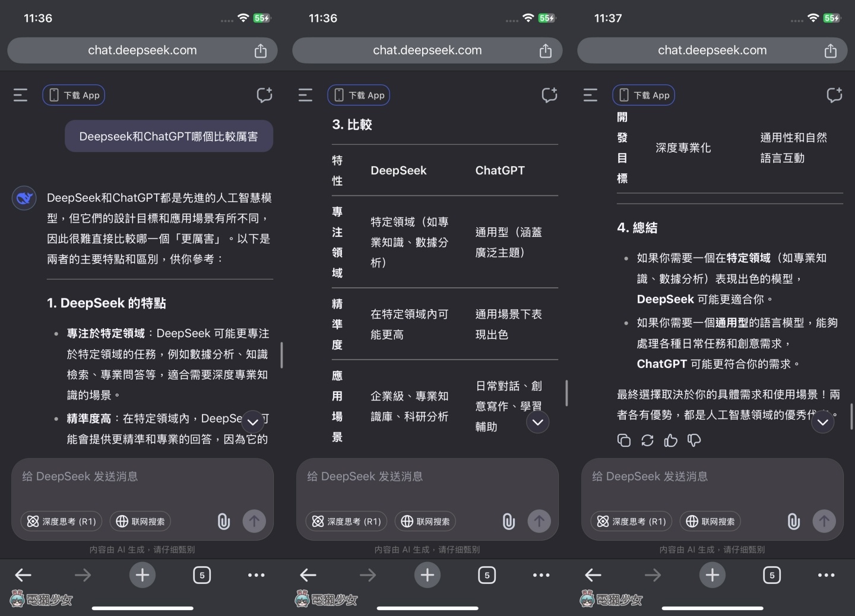Tap share icon in middle address bar
This screenshot has height=616, width=855.
pos(545,50)
